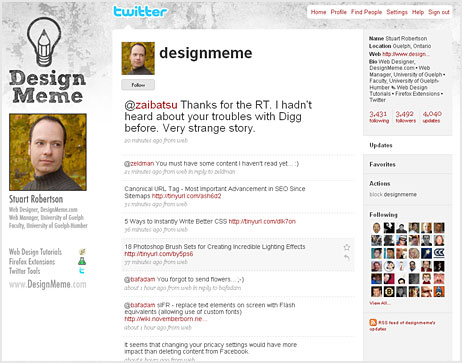Click View All following link
The image size is (462, 363).
(x=380, y=303)
